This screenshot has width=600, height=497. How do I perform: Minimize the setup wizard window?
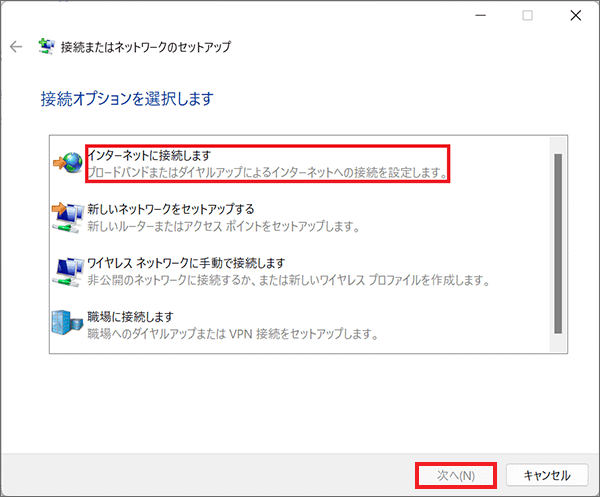coord(481,16)
